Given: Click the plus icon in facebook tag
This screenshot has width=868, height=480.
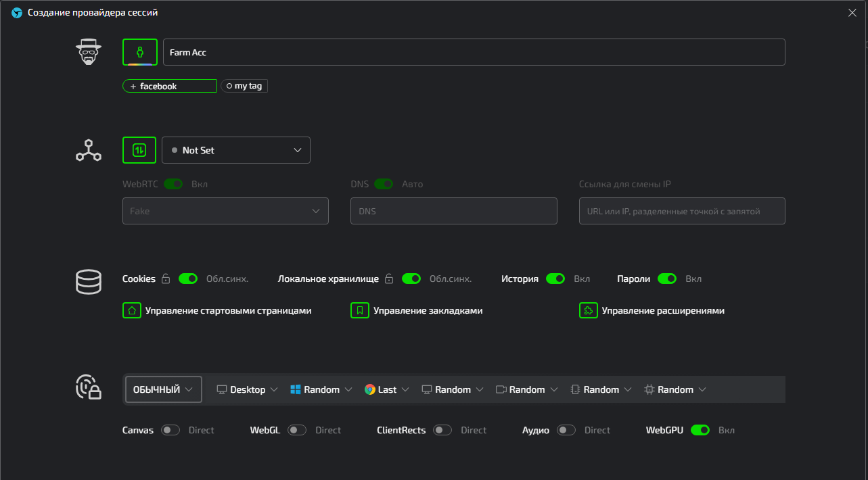Looking at the screenshot, I should click(x=133, y=87).
